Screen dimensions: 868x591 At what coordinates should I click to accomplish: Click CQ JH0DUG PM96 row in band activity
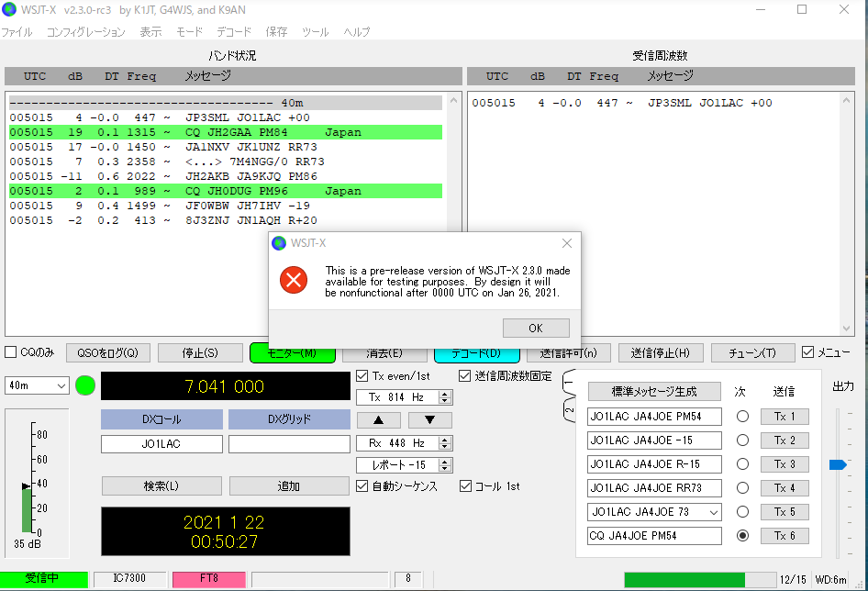coord(226,191)
